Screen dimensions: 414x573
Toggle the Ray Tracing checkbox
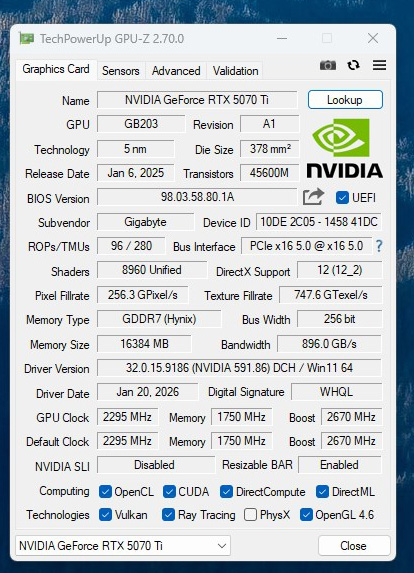coord(168,515)
